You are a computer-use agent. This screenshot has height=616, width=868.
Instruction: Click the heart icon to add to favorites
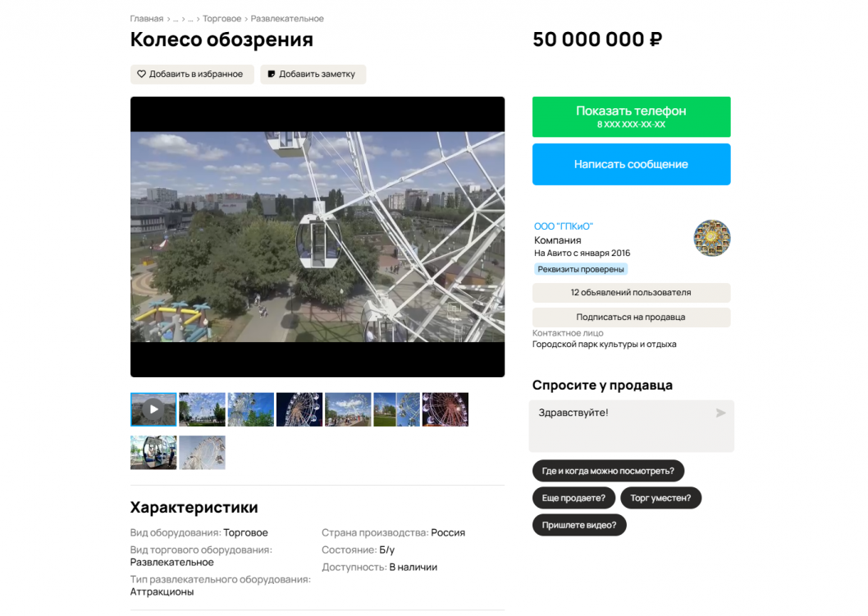[x=141, y=74]
